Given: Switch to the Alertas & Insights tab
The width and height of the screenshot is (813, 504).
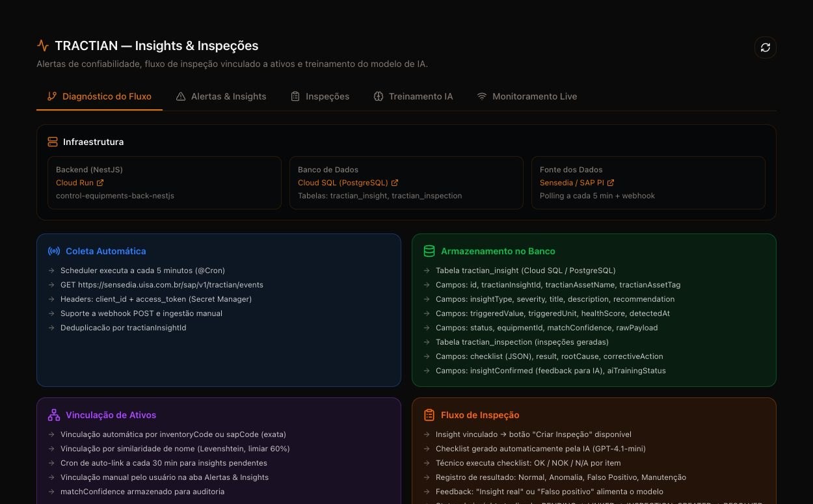Looking at the screenshot, I should pos(221,96).
